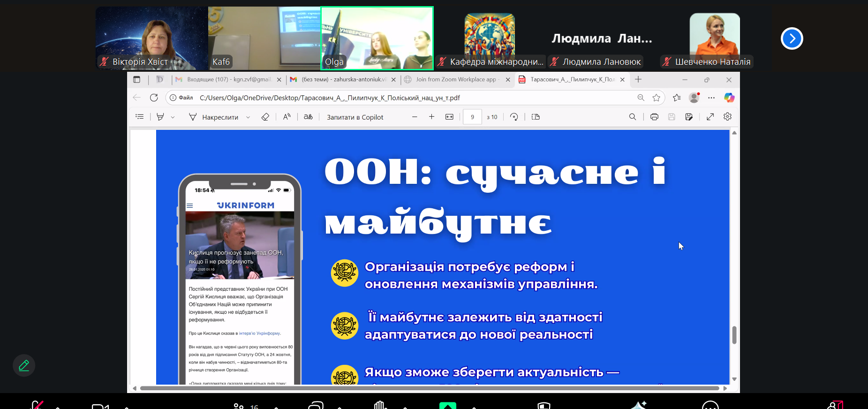
Task: Select Людмила Лановюк participant tile
Action: [602, 38]
